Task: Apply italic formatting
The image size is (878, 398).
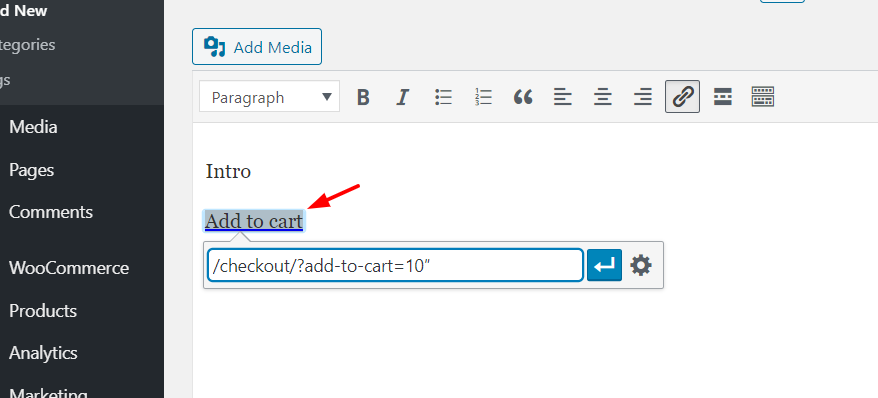Action: [402, 97]
